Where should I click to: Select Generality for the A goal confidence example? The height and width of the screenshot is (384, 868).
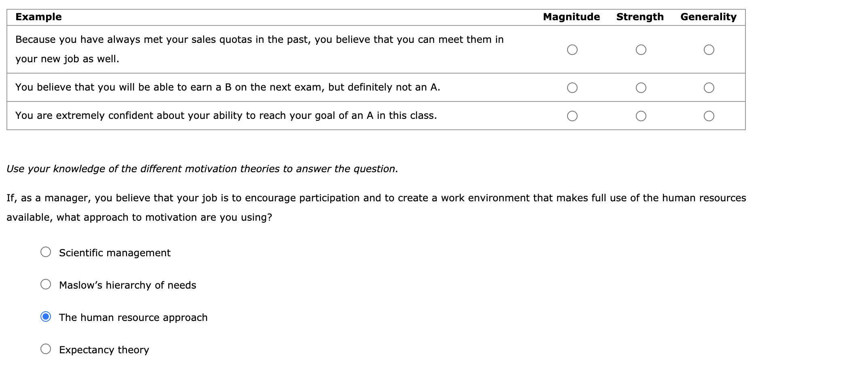coord(709,116)
